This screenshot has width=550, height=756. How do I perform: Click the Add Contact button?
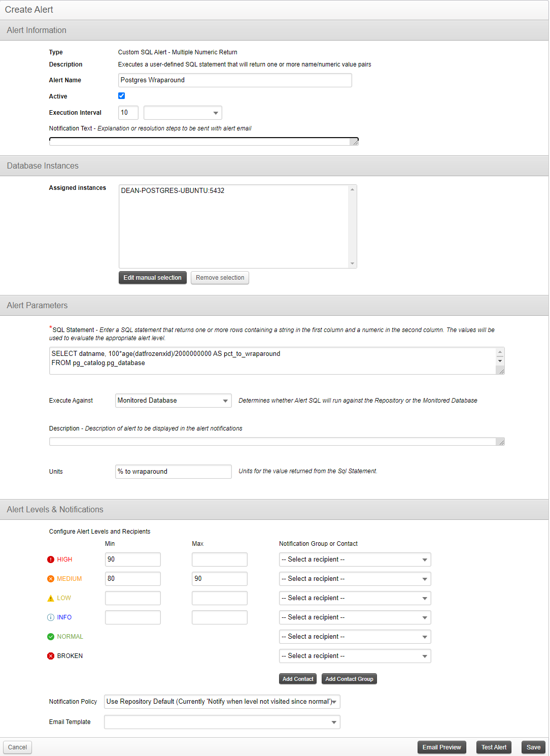coord(298,679)
